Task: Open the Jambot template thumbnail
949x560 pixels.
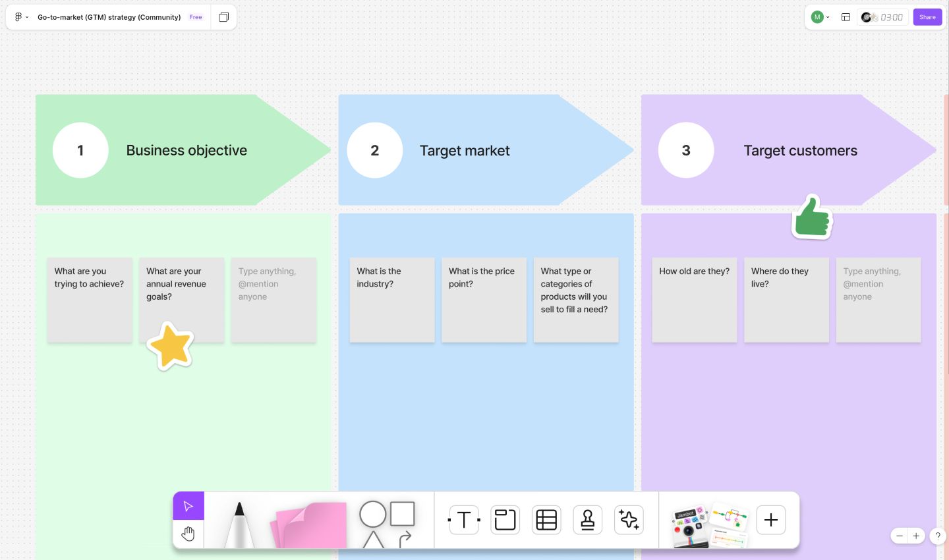Action: (687, 520)
